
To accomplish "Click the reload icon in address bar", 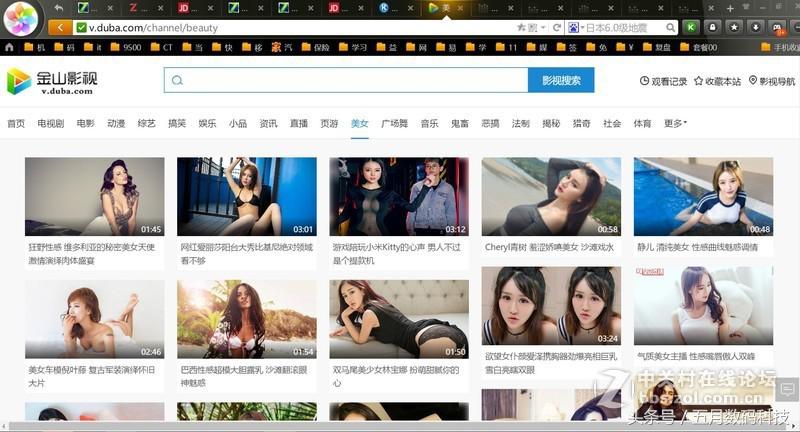I will [x=557, y=28].
